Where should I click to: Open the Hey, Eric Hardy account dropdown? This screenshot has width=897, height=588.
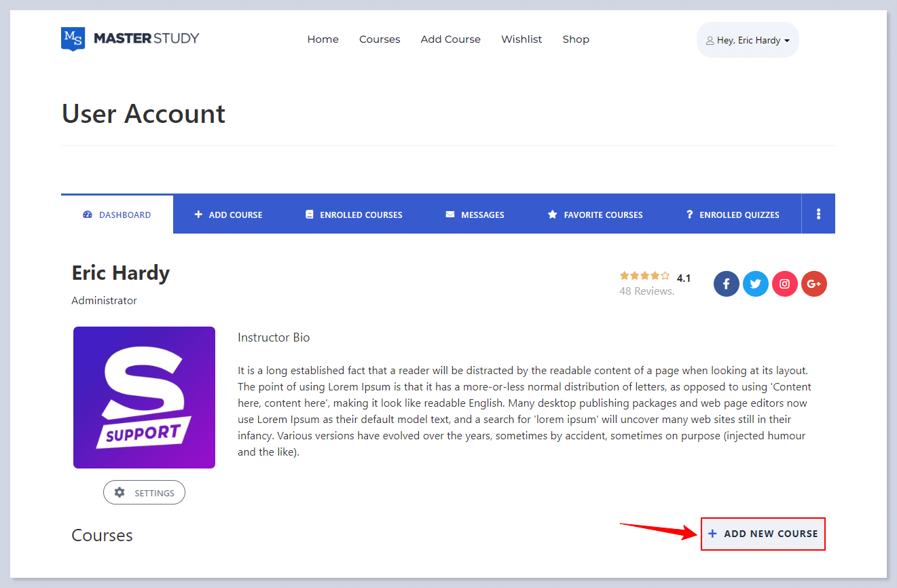[747, 39]
